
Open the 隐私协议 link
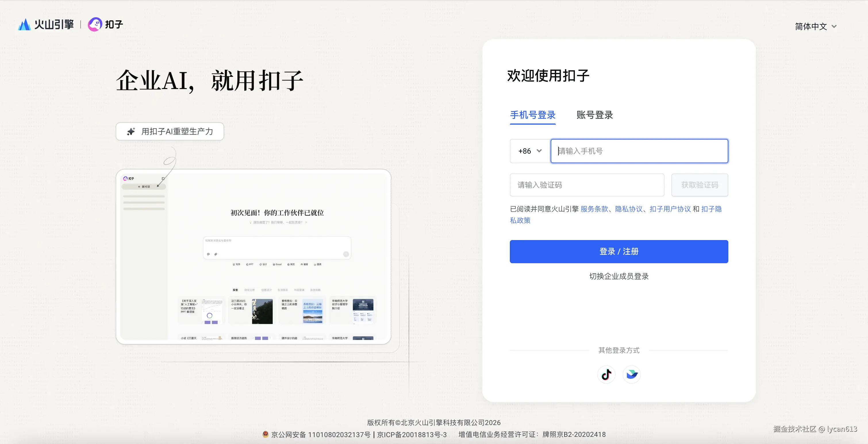(x=629, y=209)
